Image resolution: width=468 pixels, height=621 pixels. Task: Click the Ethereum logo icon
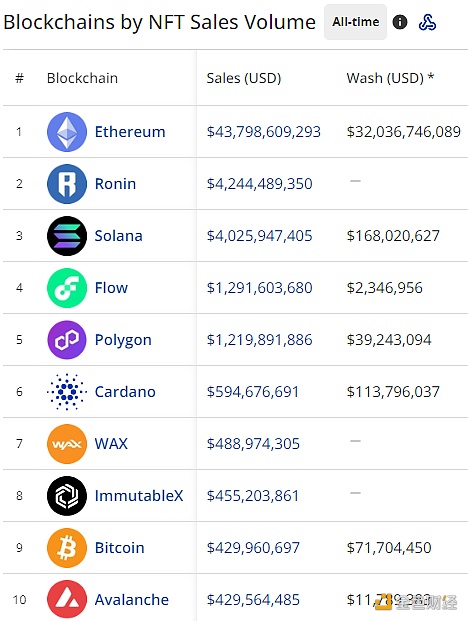[67, 132]
